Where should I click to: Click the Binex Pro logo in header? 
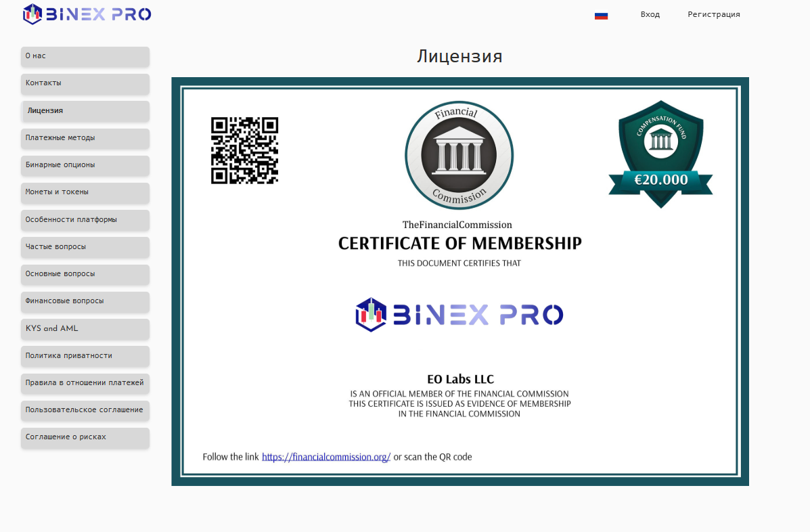(x=87, y=14)
